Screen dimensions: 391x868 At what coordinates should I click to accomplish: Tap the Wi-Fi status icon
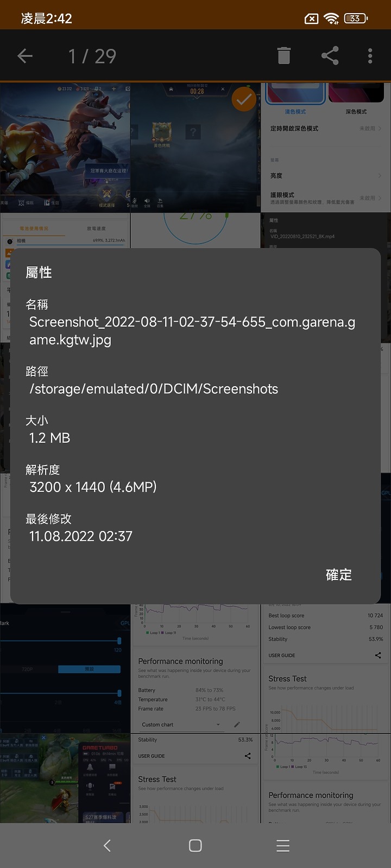click(331, 18)
